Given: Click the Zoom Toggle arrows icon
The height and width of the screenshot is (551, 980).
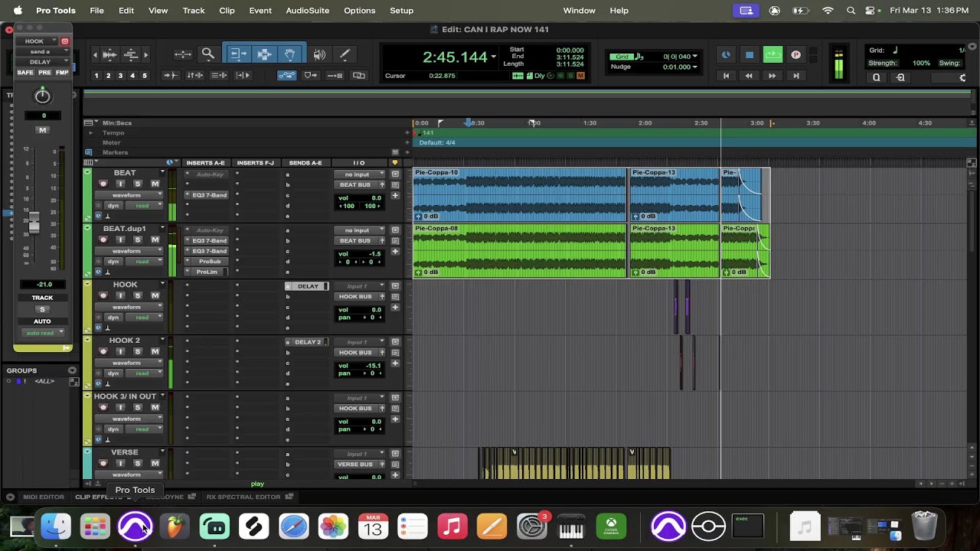Looking at the screenshot, I should click(x=182, y=54).
